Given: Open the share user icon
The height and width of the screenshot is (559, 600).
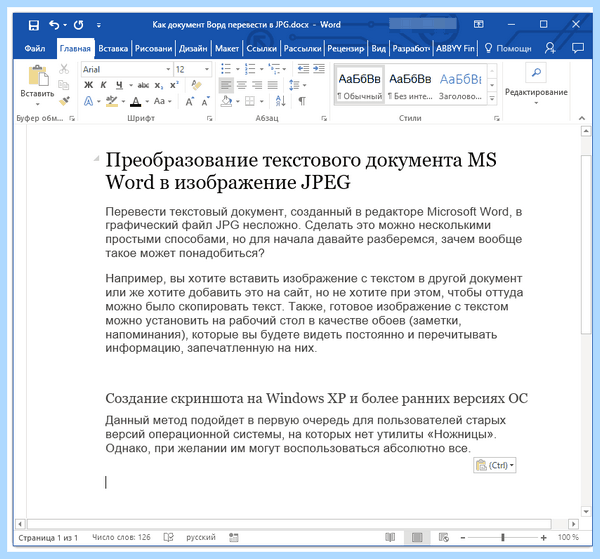Looking at the screenshot, I should tap(550, 48).
